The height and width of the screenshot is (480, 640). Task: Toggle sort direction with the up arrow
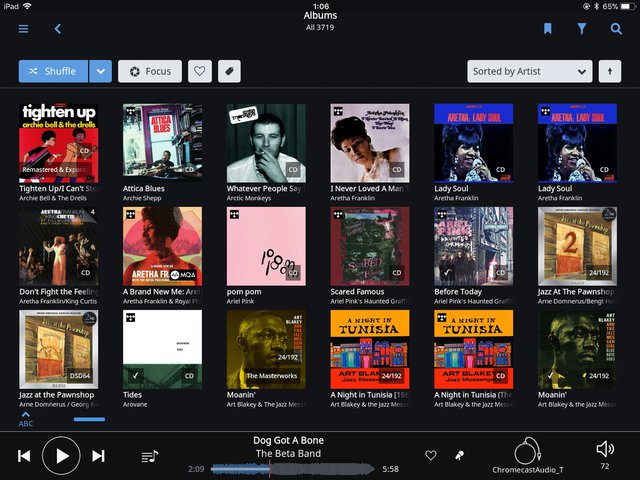[x=609, y=71]
